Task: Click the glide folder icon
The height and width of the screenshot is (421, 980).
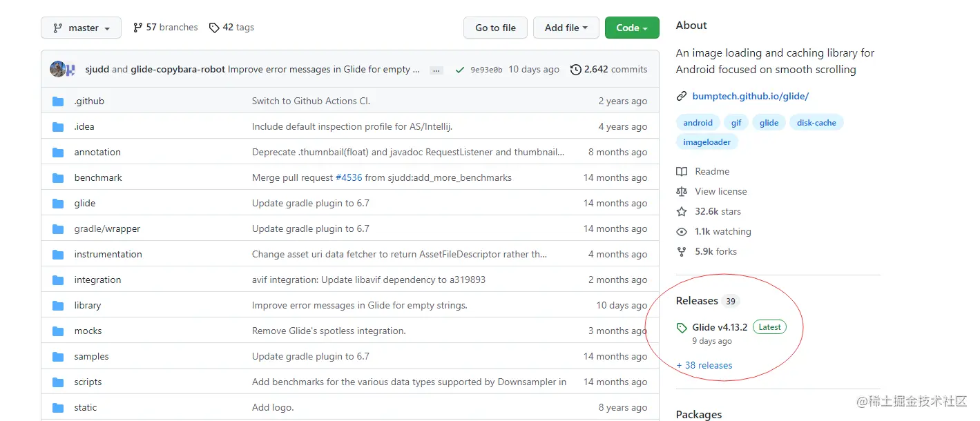Action: pos(58,204)
